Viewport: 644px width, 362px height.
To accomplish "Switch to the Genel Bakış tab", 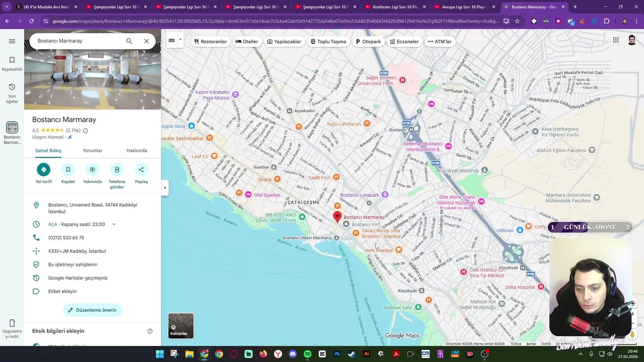I will pyautogui.click(x=48, y=150).
